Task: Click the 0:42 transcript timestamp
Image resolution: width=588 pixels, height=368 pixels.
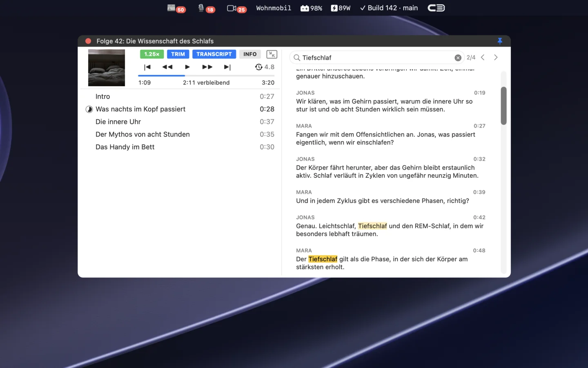Action: (x=479, y=218)
